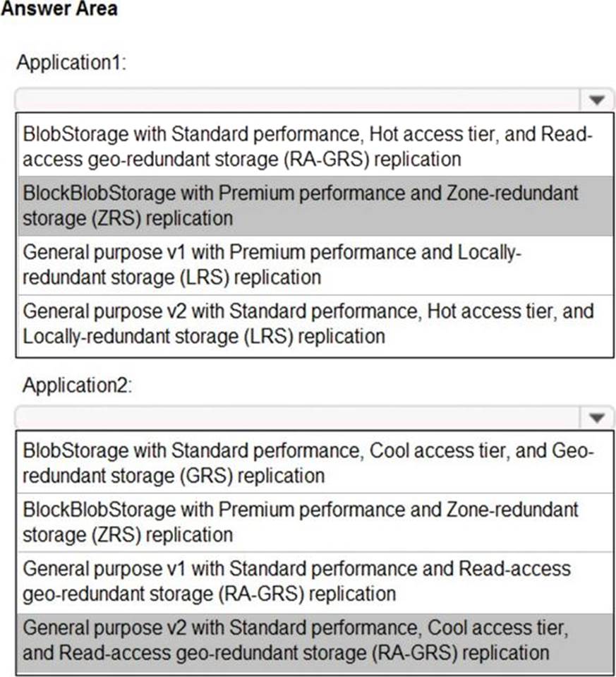Screen dimensions: 616x677
Task: Pick General purpose v1 Premium LRS option
Action: tap(308, 265)
